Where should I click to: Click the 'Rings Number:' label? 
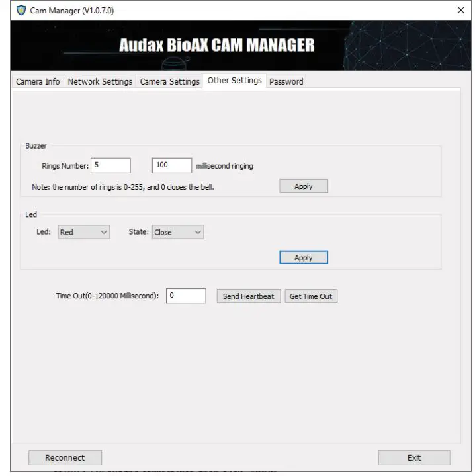coord(65,166)
